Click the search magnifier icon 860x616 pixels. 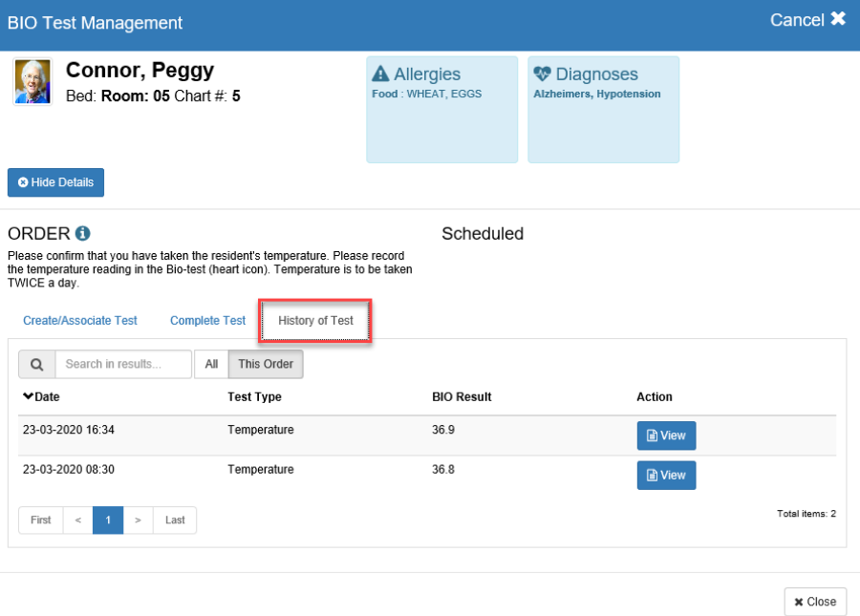point(36,364)
